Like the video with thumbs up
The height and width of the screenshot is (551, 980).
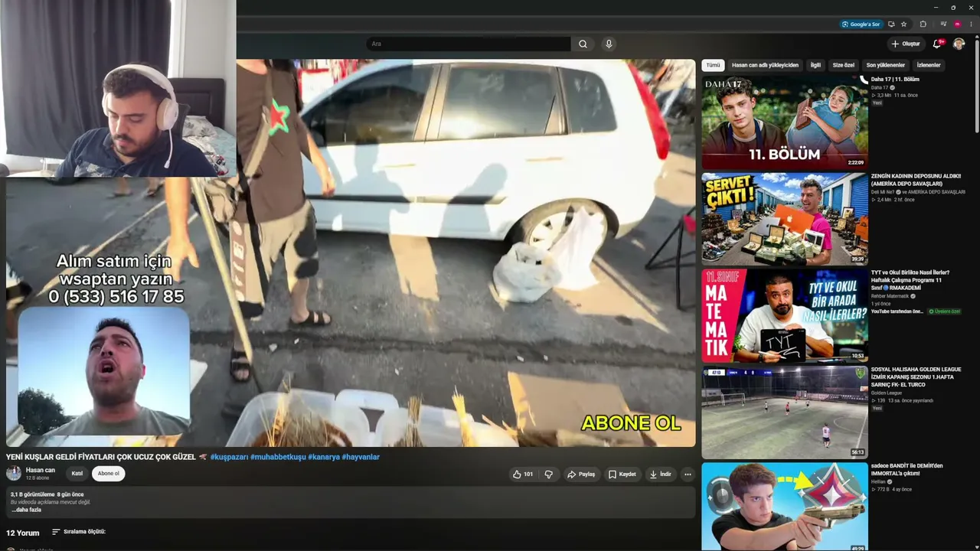[523, 474]
